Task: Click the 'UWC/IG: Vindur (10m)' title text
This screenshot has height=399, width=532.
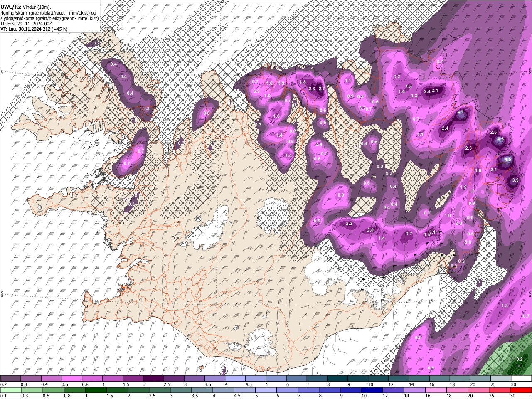Action: coord(25,7)
